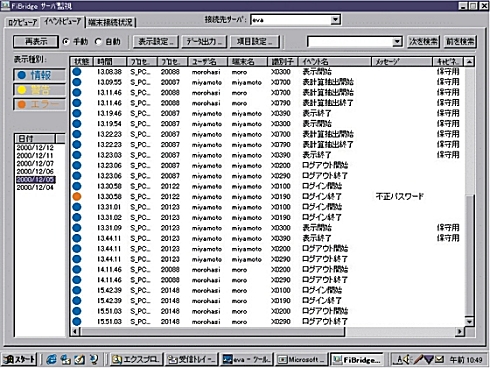Screen dimensions: 490x368
Task: Click the 不正パスワード message cell
Action: pos(400,197)
